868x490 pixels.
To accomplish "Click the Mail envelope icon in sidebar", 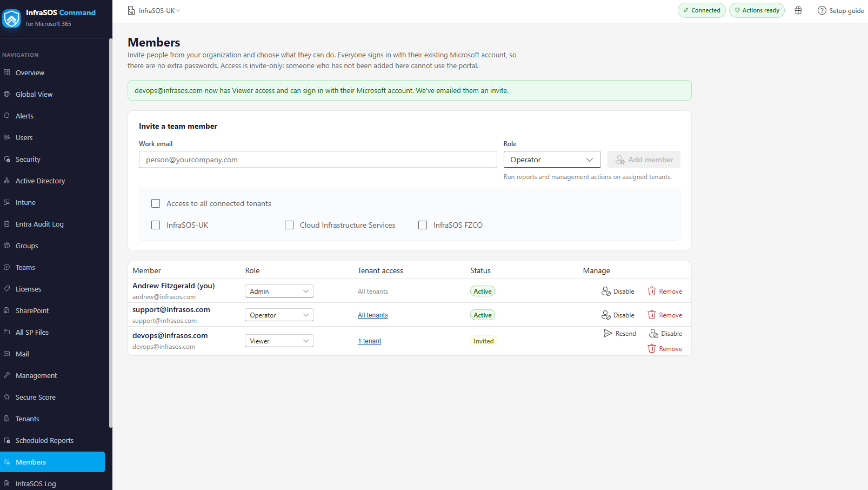I will [7, 353].
